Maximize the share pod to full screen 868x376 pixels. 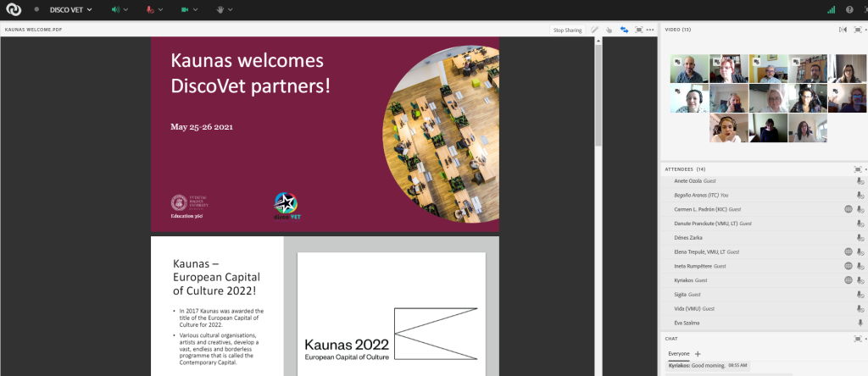coord(638,30)
